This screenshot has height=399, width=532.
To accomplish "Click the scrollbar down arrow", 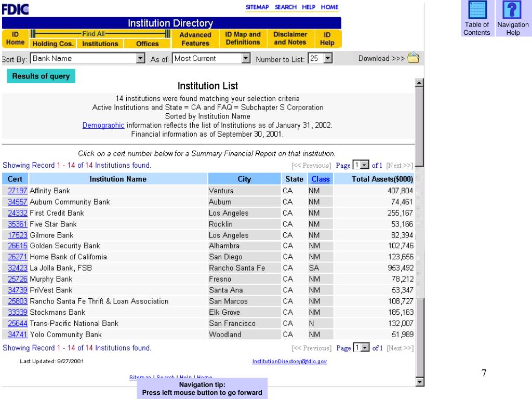I will (420, 382).
